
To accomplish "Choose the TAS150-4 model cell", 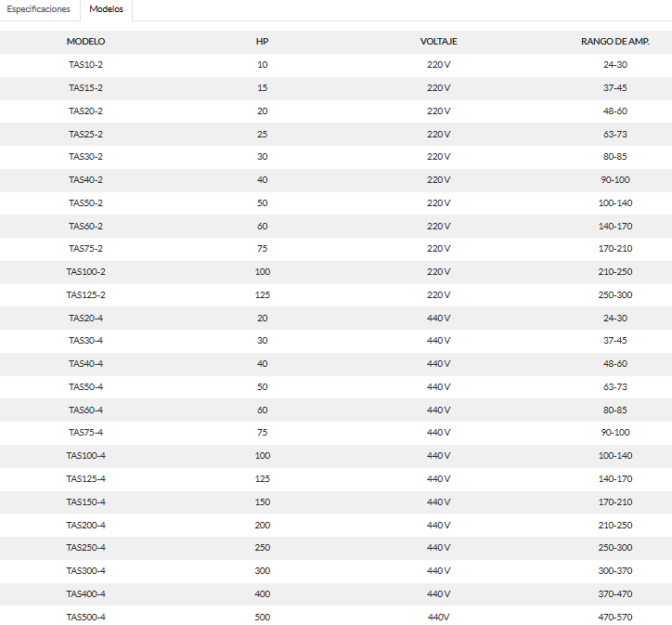I will point(85,501).
